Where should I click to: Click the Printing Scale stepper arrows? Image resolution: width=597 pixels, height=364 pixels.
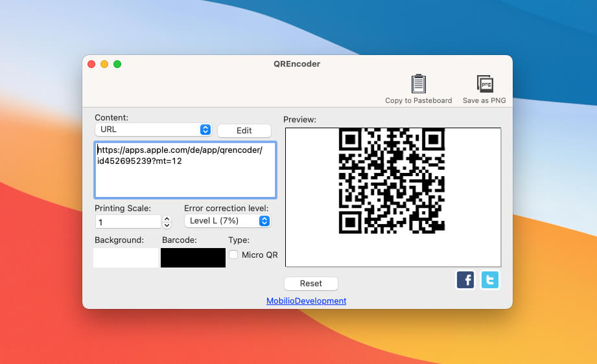coord(167,222)
